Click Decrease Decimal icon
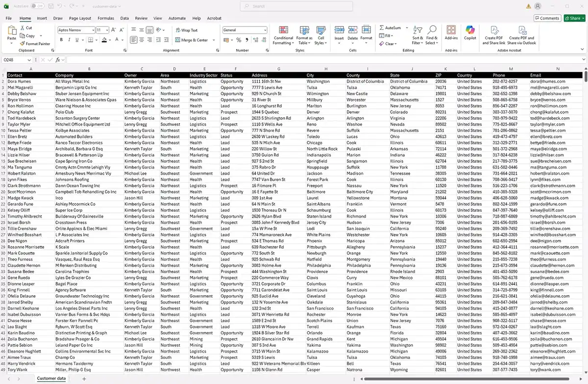588x384 pixels. coord(265,40)
